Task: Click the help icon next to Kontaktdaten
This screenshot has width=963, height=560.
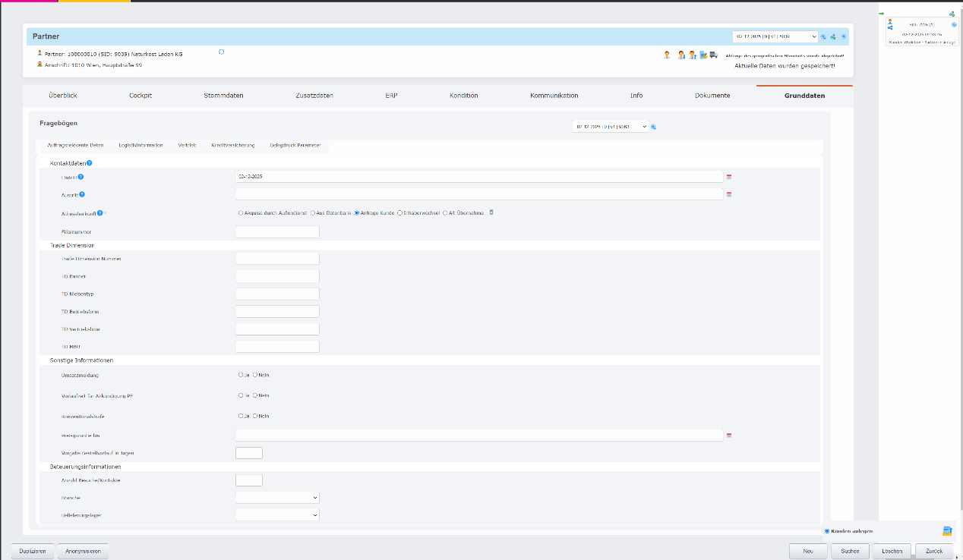Action: click(90, 162)
